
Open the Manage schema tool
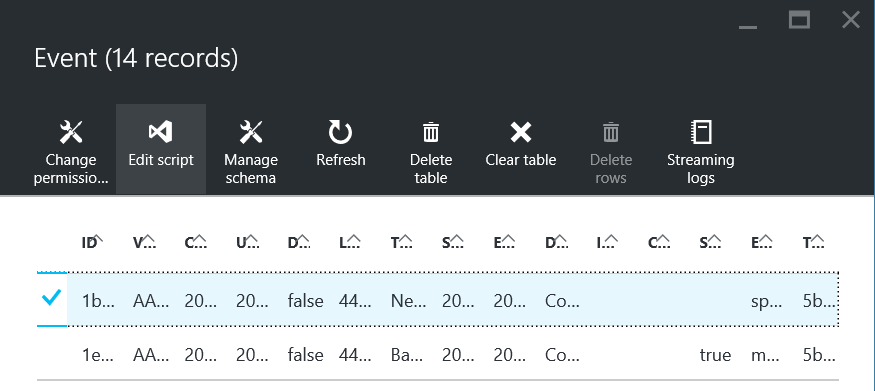click(x=251, y=149)
